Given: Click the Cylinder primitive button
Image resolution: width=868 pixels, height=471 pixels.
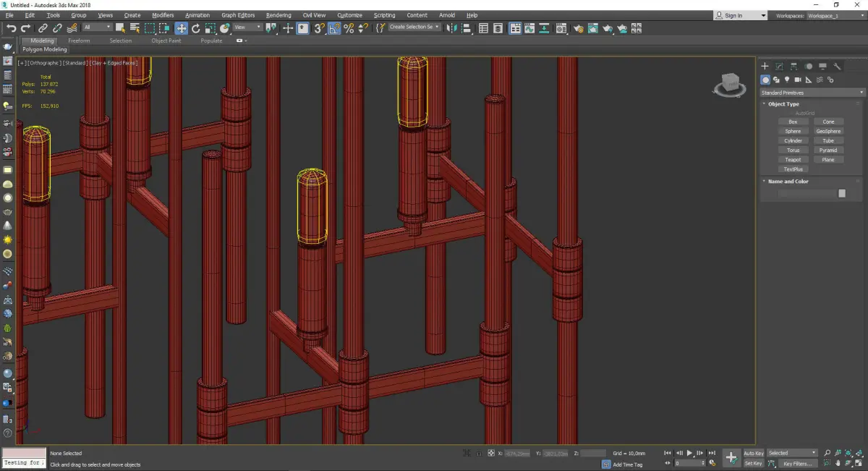Looking at the screenshot, I should [x=793, y=141].
